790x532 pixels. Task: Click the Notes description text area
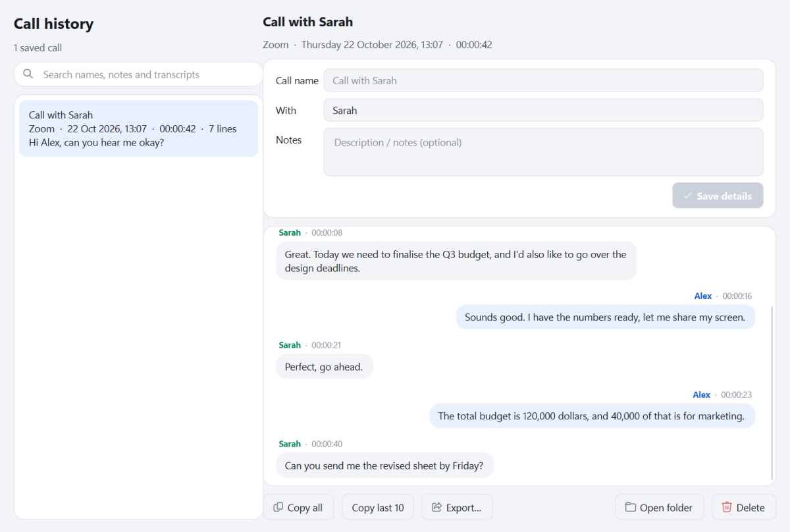543,152
